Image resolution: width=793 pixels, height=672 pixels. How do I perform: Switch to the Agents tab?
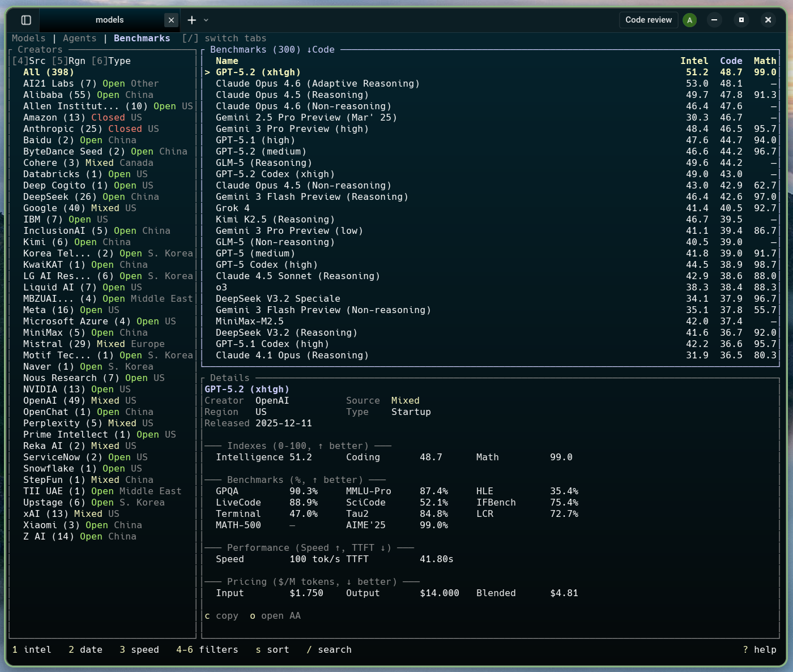point(79,38)
